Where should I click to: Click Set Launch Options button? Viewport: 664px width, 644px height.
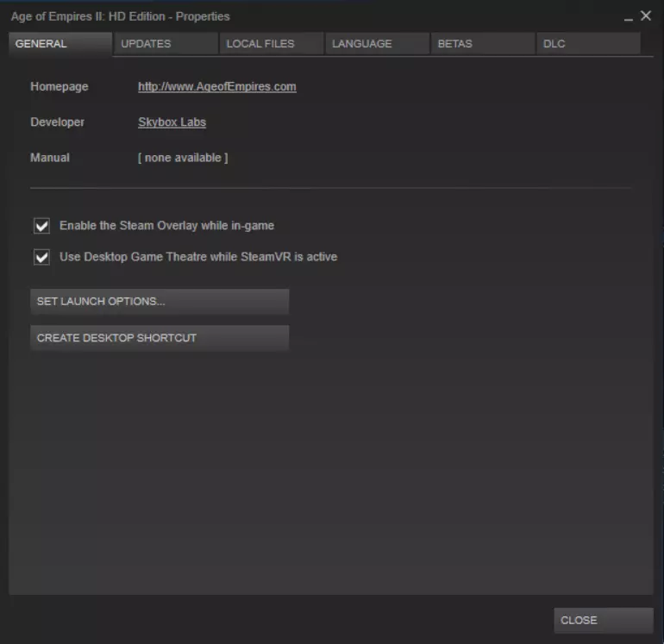point(160,302)
